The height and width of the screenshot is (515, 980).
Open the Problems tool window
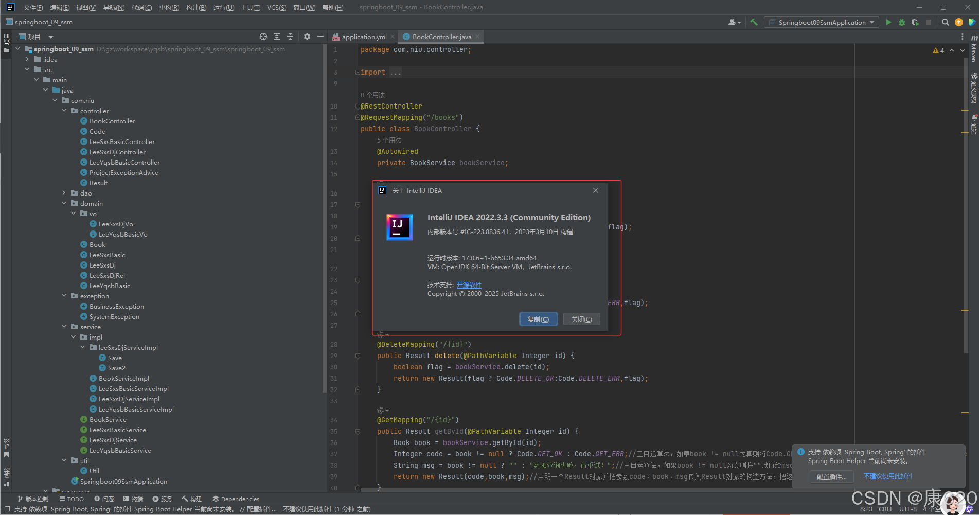coord(104,499)
